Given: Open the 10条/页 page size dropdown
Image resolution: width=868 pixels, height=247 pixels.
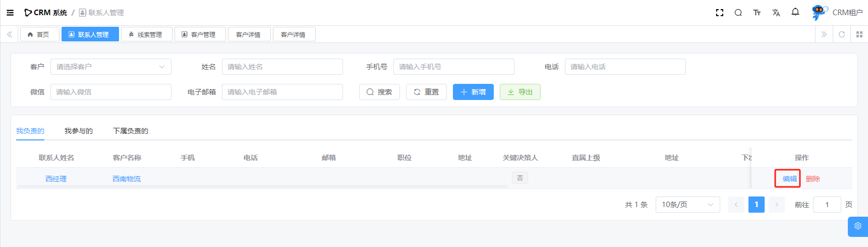Looking at the screenshot, I should coord(687,205).
